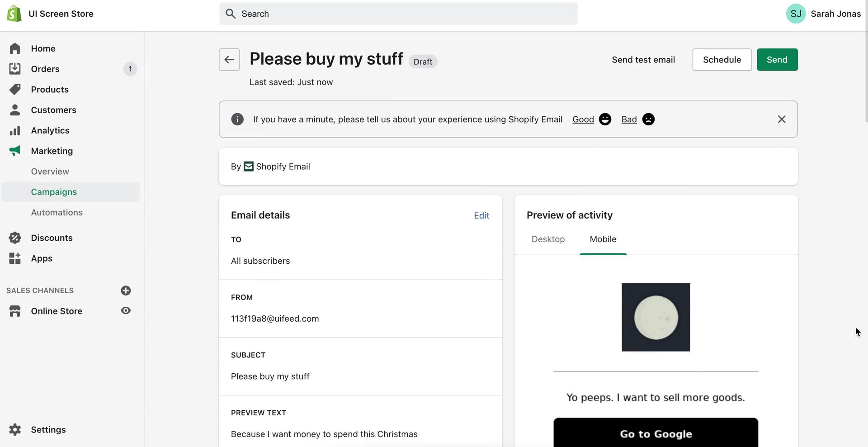Click the moon image in email preview

tap(656, 317)
